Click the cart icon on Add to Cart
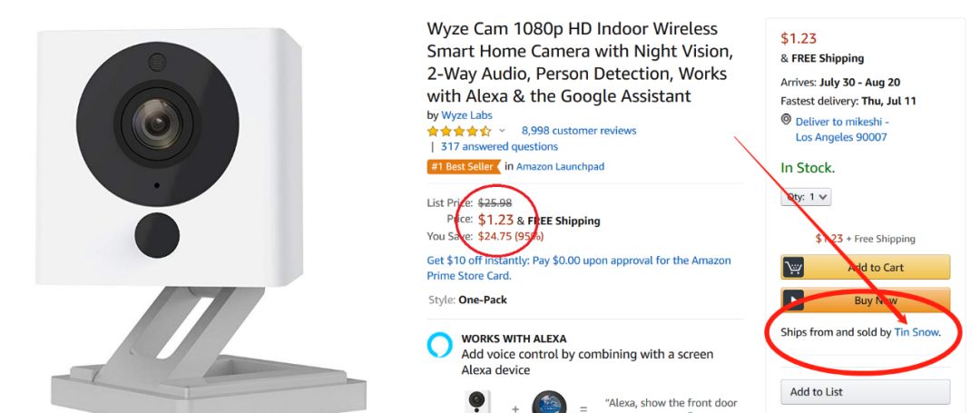Screen dimensions: 980x413 [794, 267]
